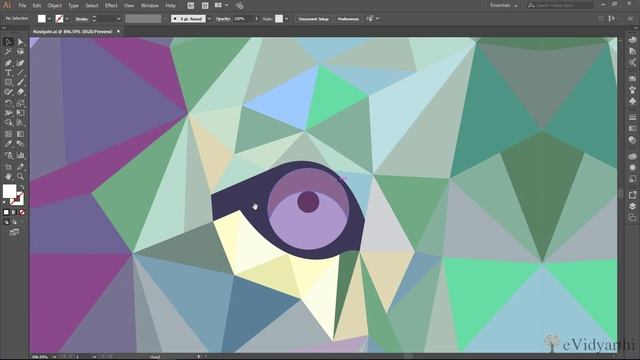Open the Layers panel icon
Viewport: 640px width, 360px height.
point(632,207)
